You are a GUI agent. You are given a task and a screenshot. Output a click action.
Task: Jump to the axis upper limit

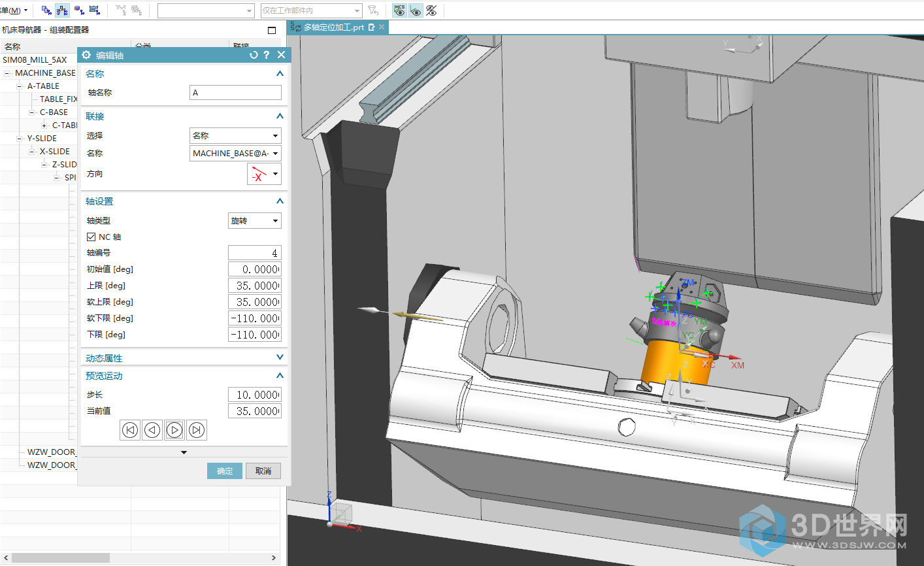(197, 430)
